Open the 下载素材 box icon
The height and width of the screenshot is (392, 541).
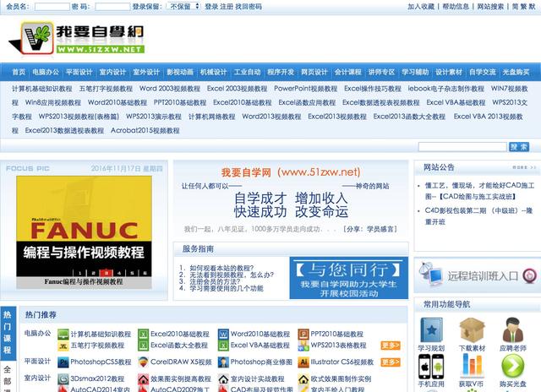pyautogui.click(x=472, y=330)
